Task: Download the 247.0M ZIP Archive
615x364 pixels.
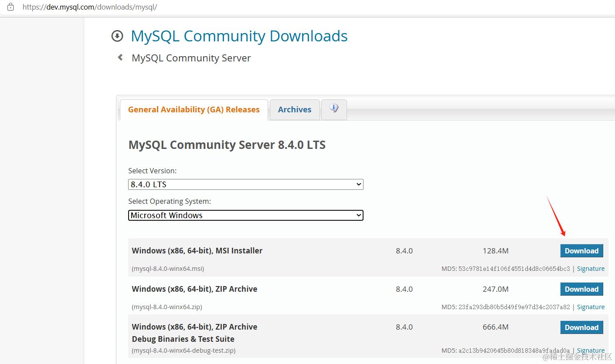Action: pyautogui.click(x=581, y=289)
